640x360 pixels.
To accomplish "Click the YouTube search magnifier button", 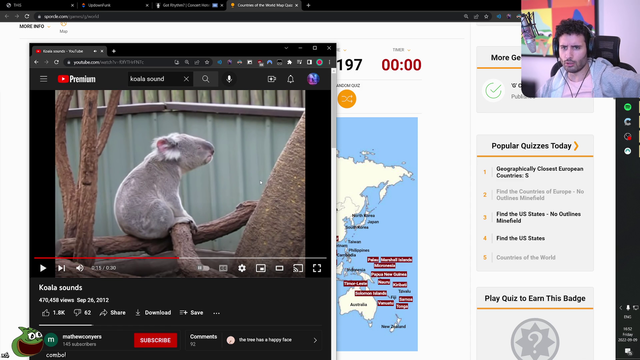I will 206,79.
